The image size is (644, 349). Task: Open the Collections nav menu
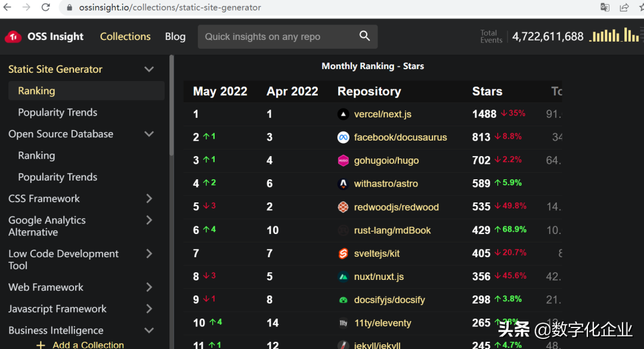(x=125, y=37)
